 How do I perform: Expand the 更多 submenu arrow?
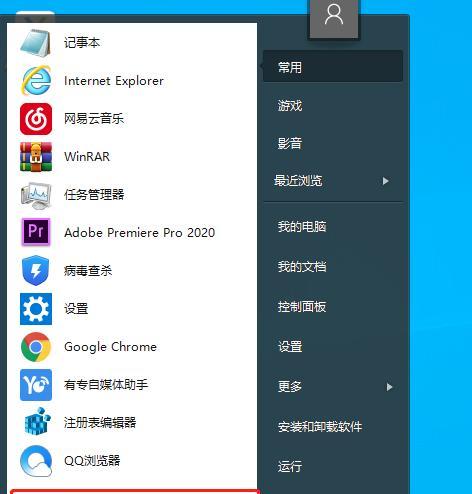point(389,387)
